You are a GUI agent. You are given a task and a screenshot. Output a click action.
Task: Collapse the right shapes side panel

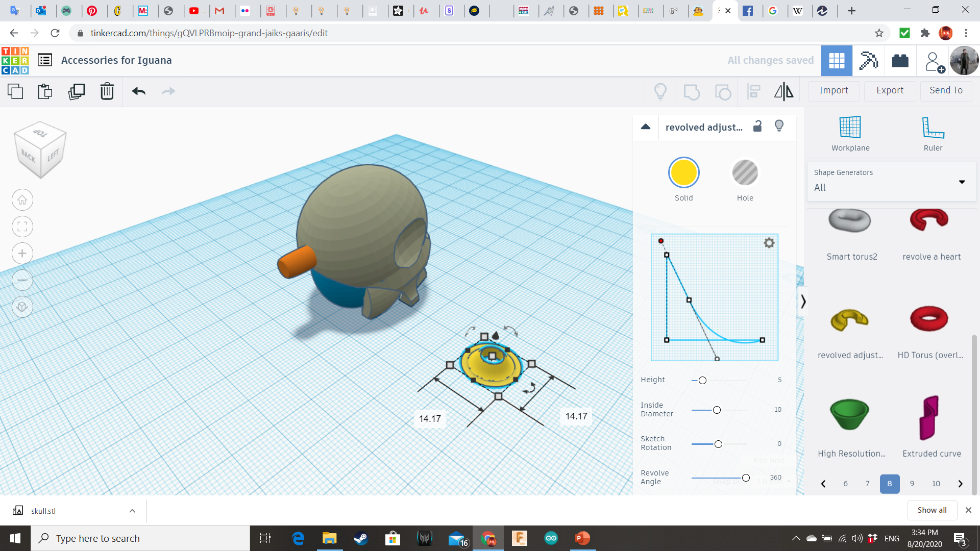[803, 302]
